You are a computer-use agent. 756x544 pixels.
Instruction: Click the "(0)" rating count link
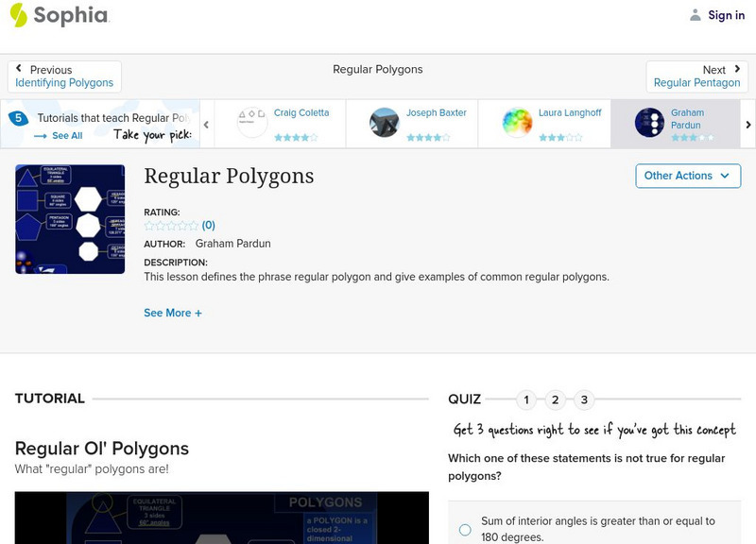click(x=207, y=227)
